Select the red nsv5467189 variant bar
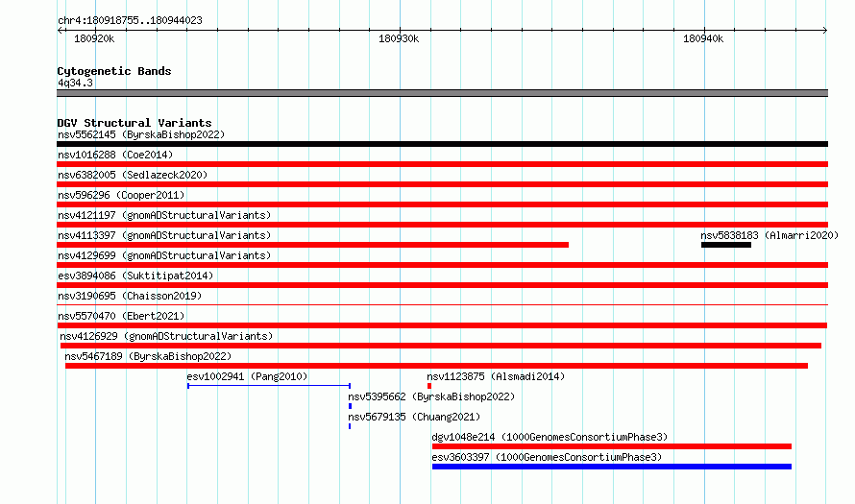 click(436, 366)
